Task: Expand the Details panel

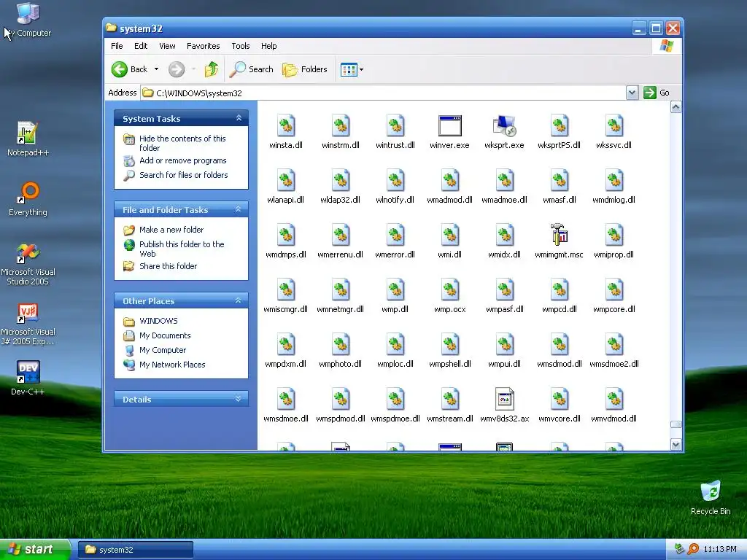Action: click(239, 399)
